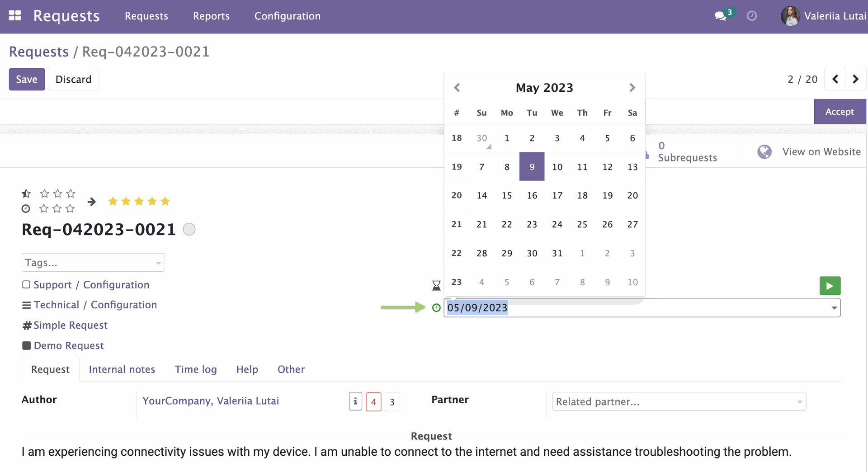Click the activities clock icon in navbar

[752, 16]
